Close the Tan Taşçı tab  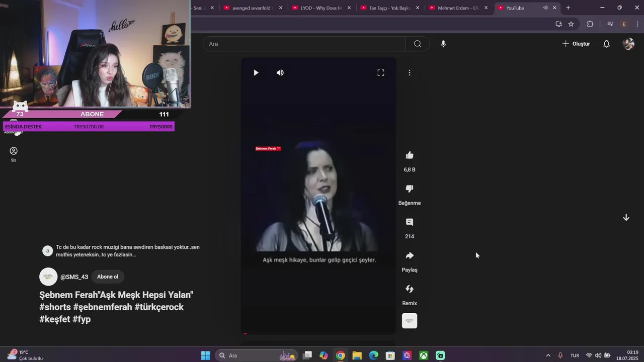coord(418,8)
